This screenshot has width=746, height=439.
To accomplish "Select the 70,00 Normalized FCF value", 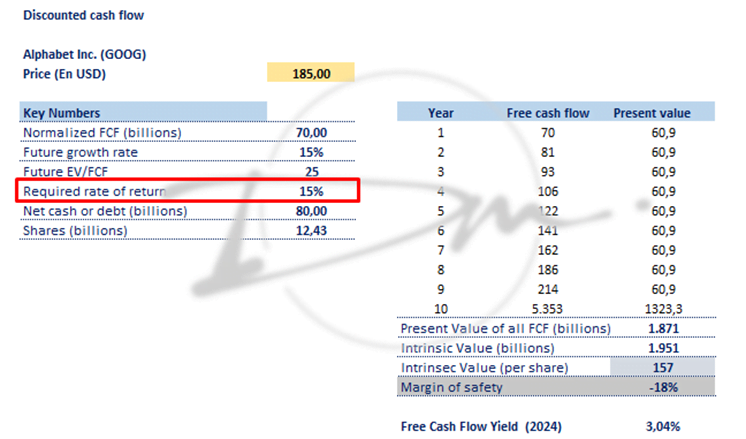I will (311, 133).
